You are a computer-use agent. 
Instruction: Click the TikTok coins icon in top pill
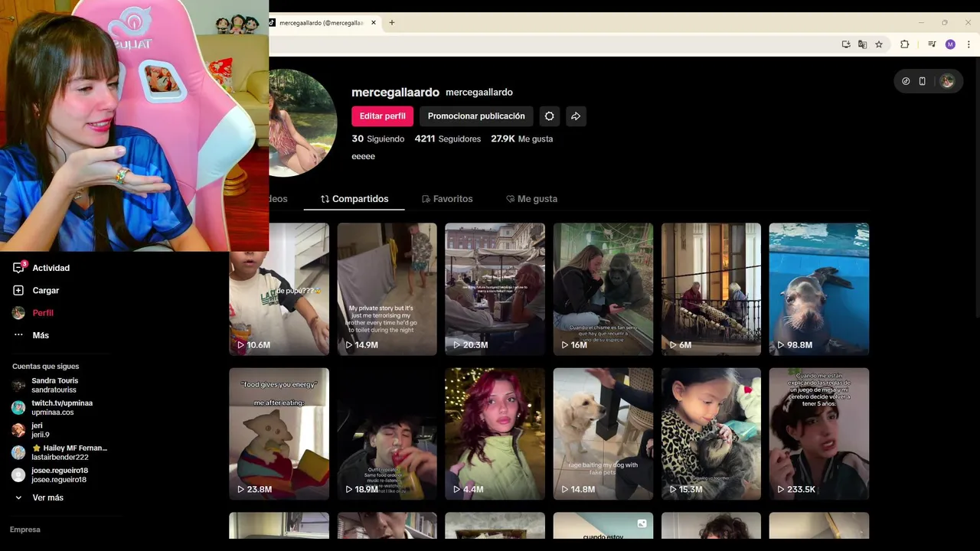tap(906, 81)
